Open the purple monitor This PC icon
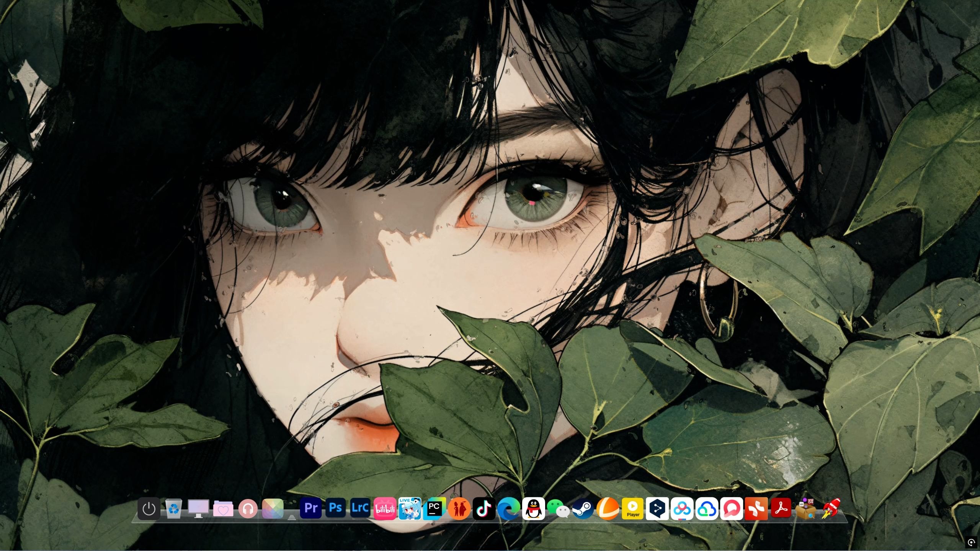980x551 pixels. 198,509
